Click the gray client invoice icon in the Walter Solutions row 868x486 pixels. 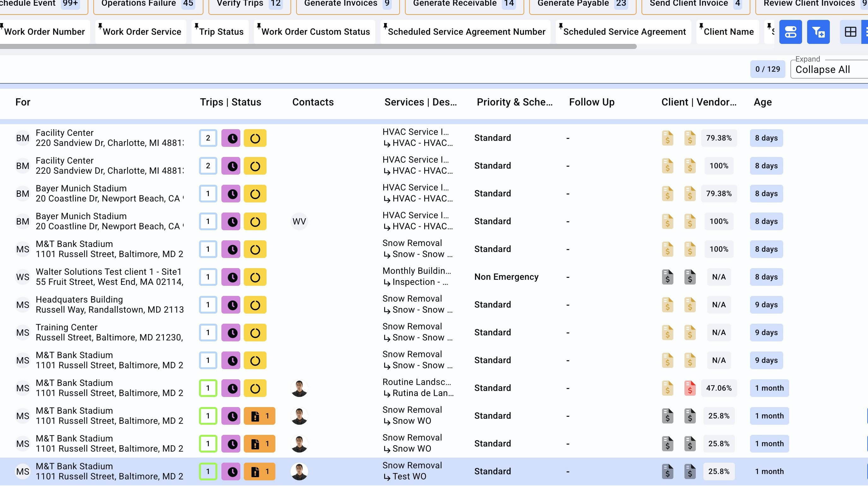[x=667, y=277]
